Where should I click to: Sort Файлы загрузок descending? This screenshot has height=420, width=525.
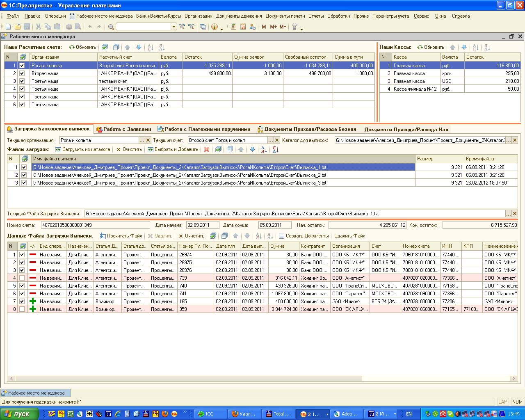275,149
